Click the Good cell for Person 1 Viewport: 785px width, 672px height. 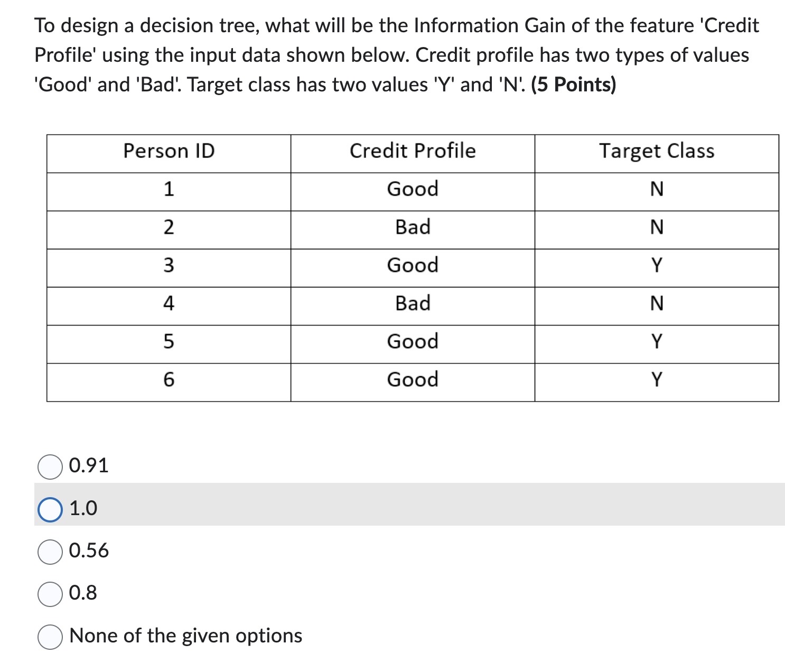click(x=413, y=189)
